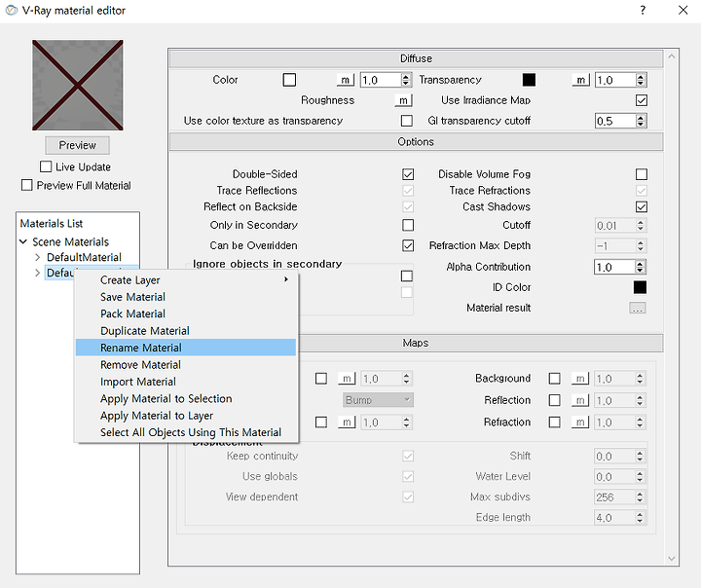Click the material preview thumbnail
Screen dimensions: 701x588
click(x=78, y=86)
